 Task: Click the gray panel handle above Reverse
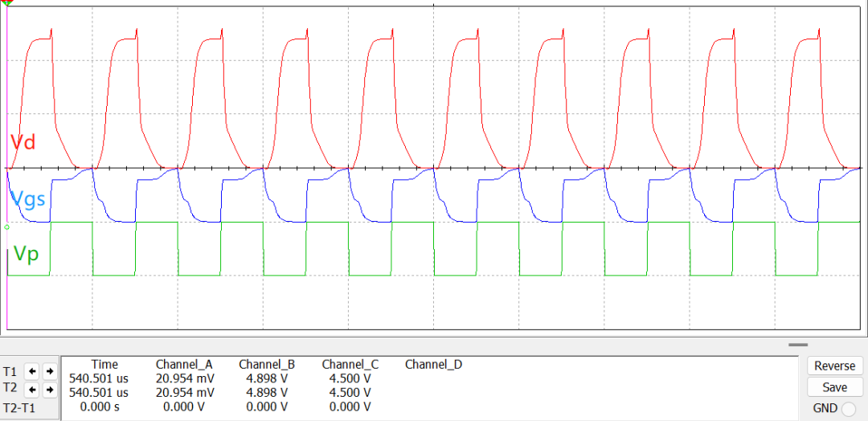click(798, 345)
